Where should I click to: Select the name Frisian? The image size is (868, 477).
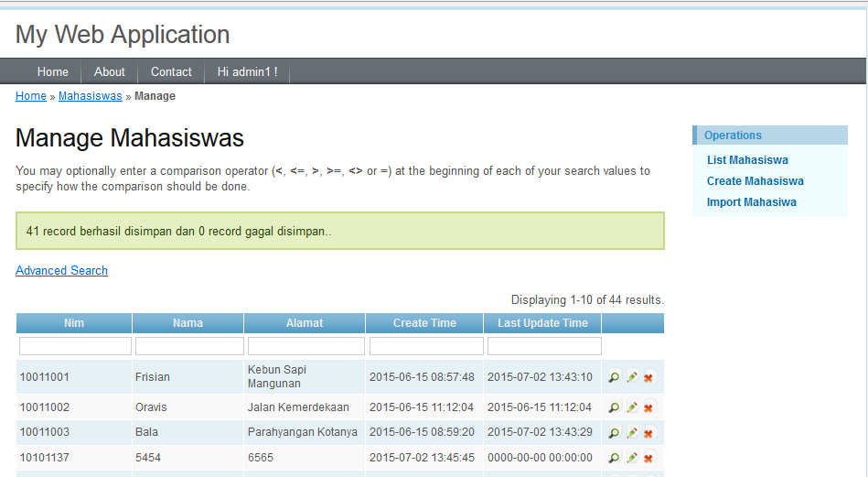tap(152, 377)
